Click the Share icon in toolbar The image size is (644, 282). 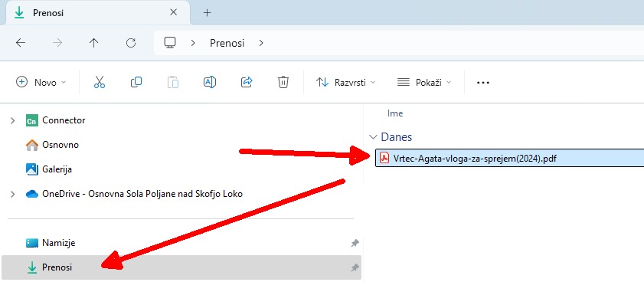[246, 82]
